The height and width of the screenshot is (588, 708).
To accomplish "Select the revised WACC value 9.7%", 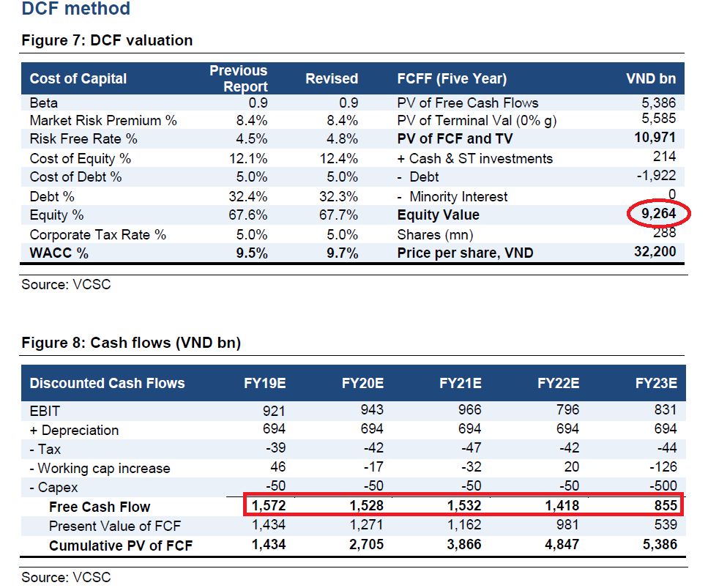I will click(x=340, y=253).
